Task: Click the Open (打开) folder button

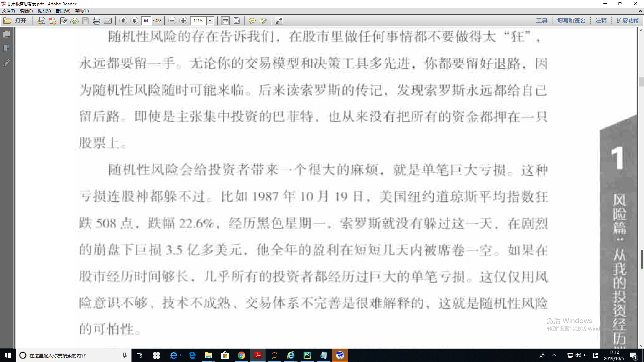Action: pos(15,21)
